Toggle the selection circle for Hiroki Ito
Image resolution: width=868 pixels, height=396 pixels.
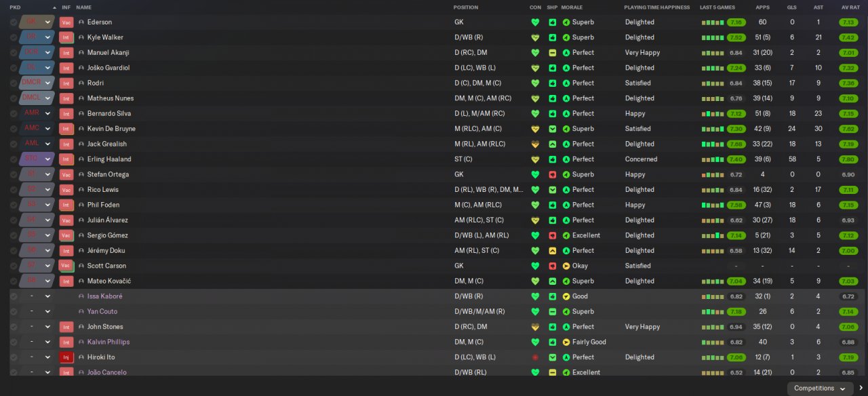click(x=14, y=357)
